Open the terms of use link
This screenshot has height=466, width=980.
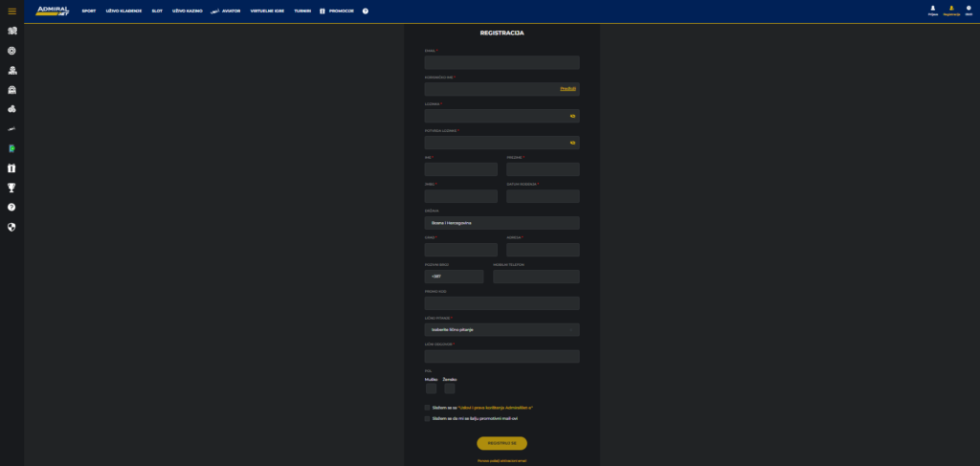click(x=495, y=408)
